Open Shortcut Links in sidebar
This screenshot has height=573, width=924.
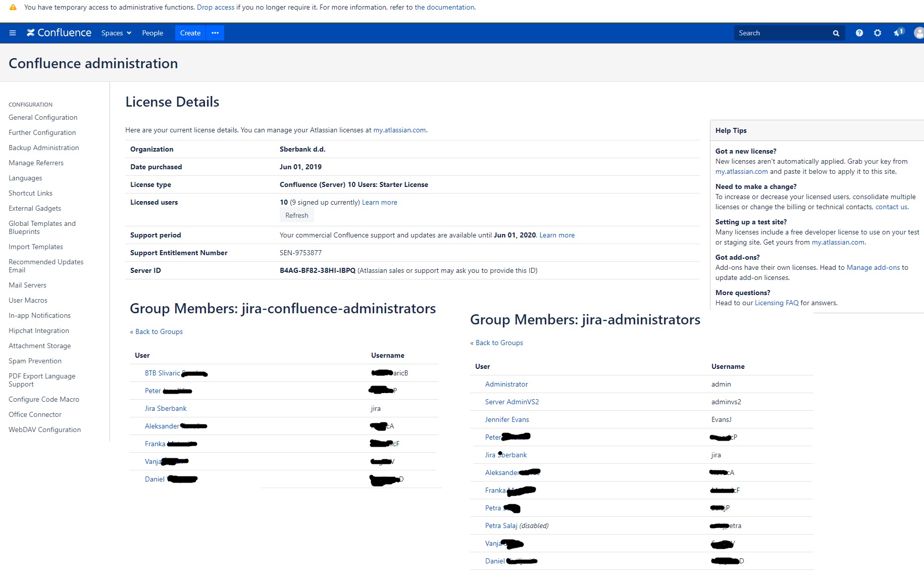30,193
